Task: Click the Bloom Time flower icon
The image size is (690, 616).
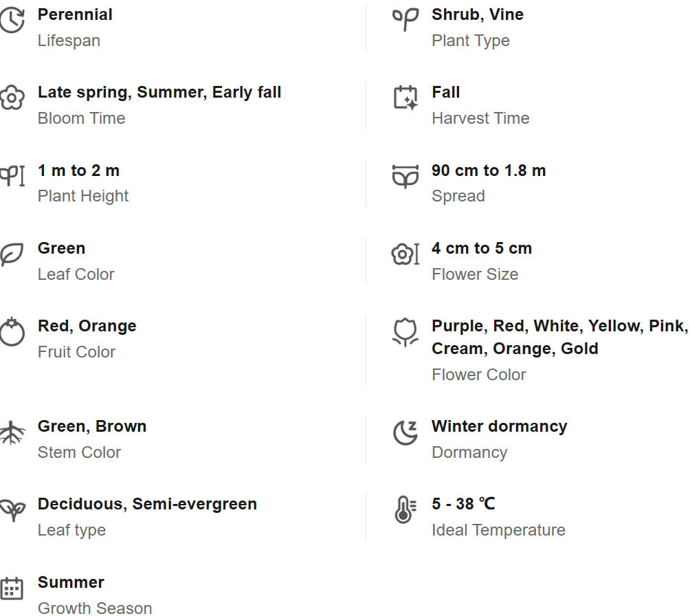Action: [12, 98]
